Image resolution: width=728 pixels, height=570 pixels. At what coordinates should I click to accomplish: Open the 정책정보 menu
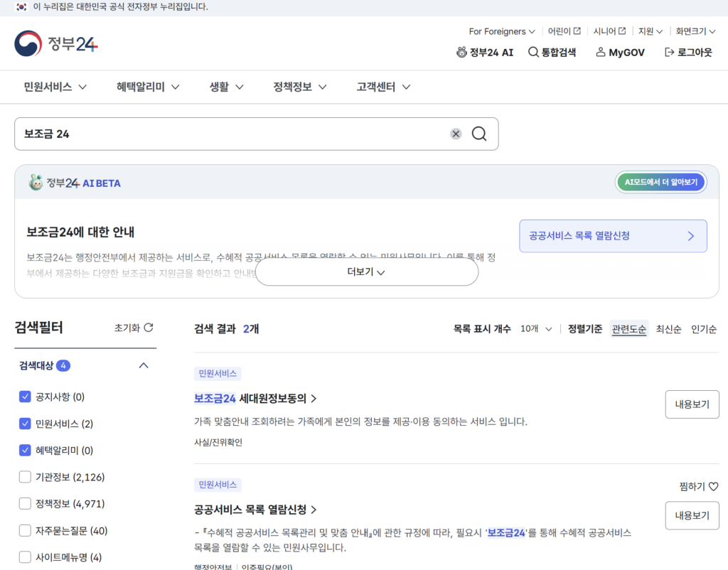click(x=299, y=87)
